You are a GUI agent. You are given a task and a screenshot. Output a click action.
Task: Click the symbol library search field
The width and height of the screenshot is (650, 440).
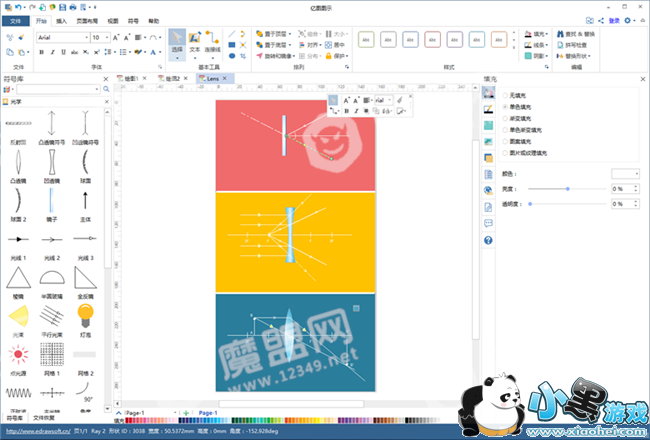pyautogui.click(x=56, y=89)
